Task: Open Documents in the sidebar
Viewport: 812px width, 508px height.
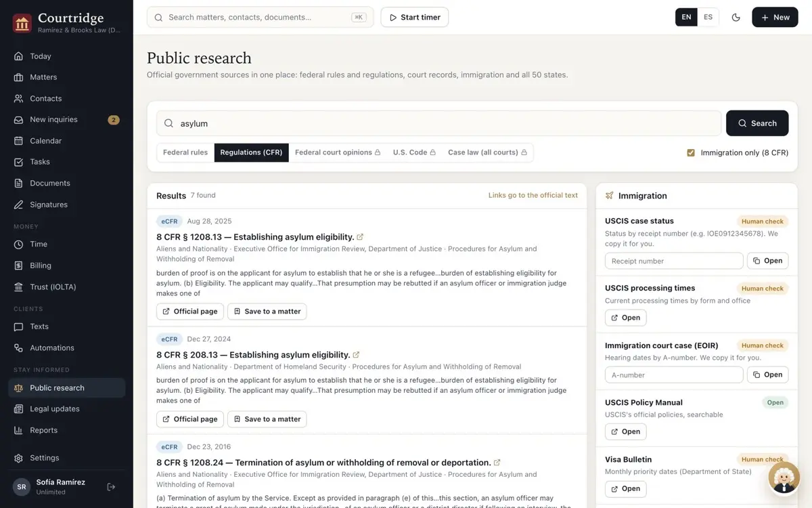Action: coord(66,183)
